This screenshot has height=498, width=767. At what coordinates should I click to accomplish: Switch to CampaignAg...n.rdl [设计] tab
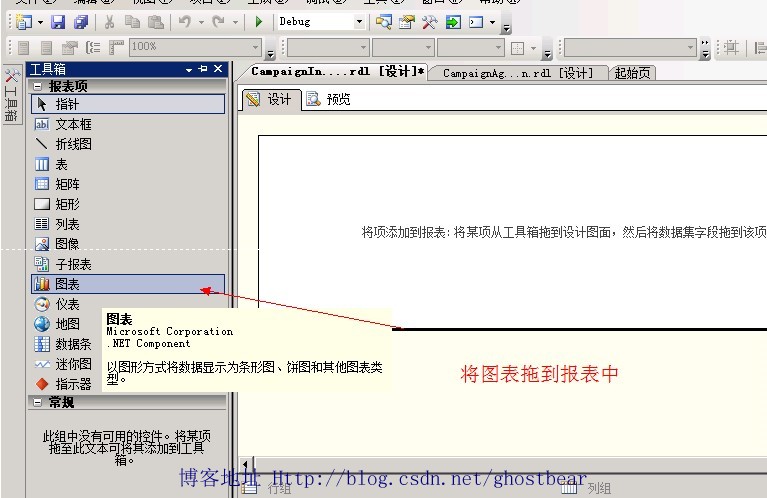518,73
